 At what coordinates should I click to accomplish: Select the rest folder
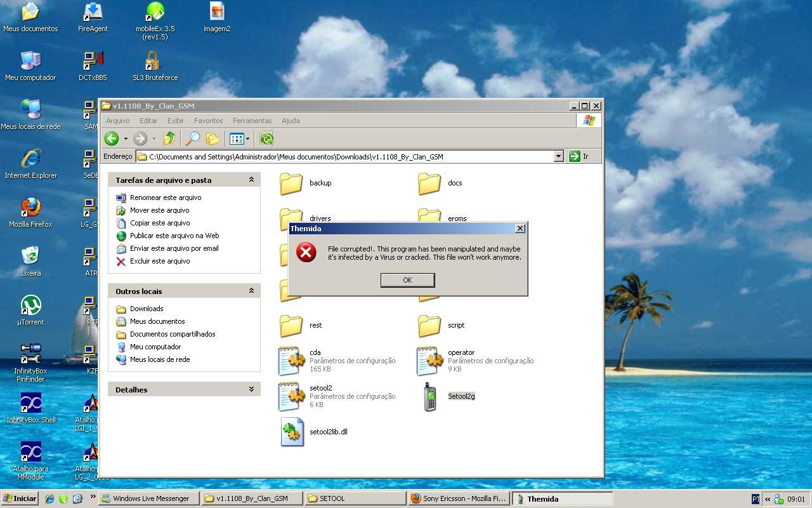pos(301,325)
